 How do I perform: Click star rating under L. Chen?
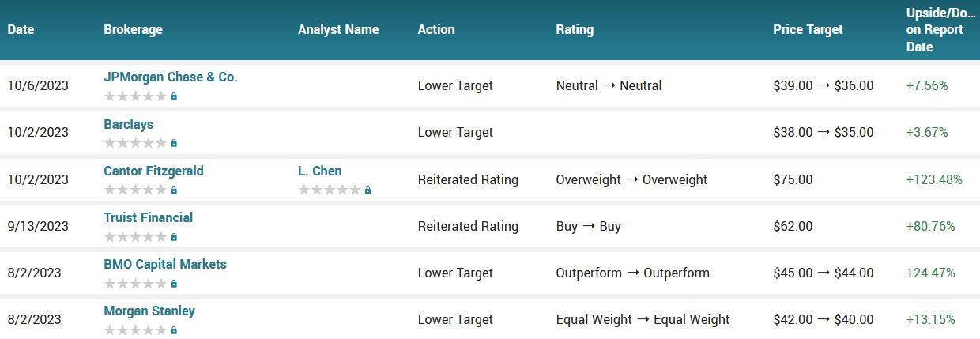pos(330,190)
